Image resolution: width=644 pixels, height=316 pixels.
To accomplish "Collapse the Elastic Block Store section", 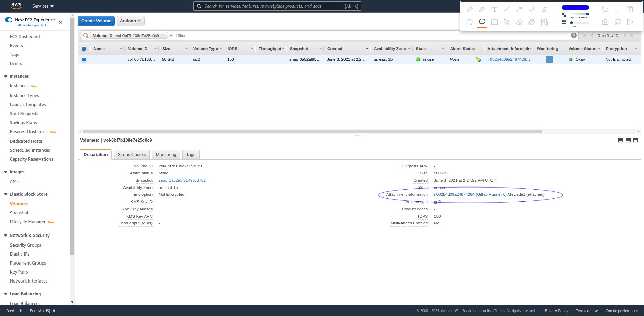I will coord(6,194).
